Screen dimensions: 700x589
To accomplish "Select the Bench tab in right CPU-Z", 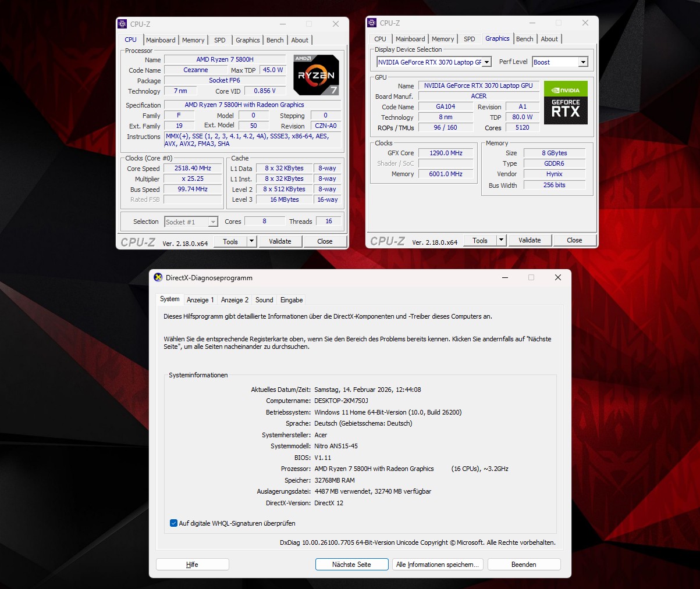I will click(x=524, y=39).
